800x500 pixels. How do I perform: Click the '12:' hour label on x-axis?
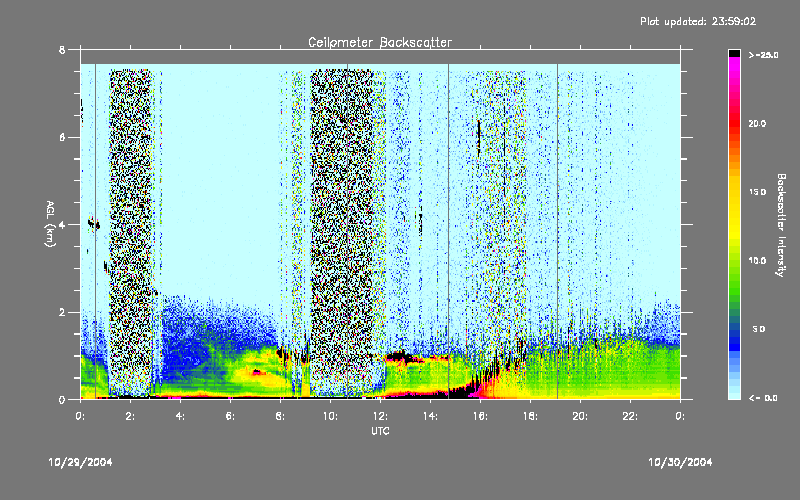coord(380,416)
